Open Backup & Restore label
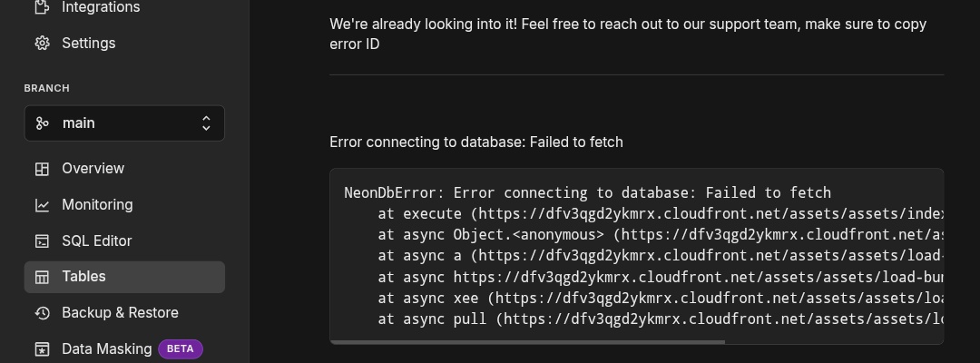 [120, 313]
